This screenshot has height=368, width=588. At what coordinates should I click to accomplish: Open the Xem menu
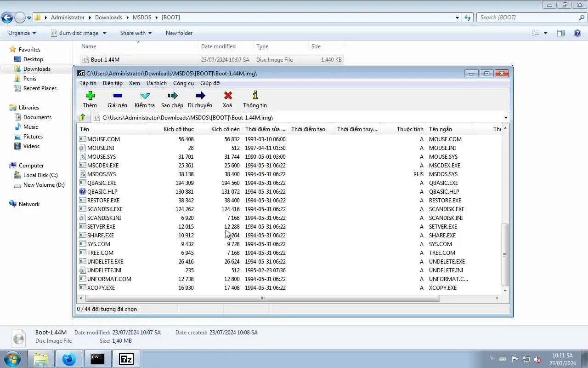pos(135,83)
